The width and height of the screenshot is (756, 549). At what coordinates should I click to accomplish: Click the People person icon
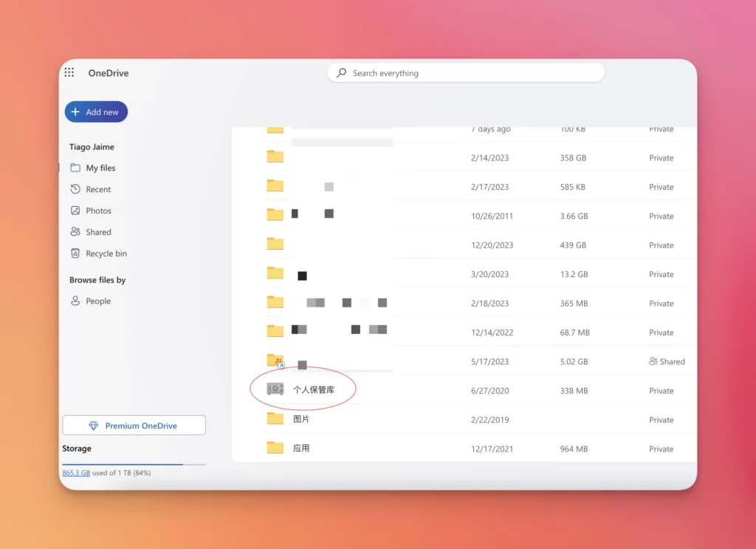[75, 301]
